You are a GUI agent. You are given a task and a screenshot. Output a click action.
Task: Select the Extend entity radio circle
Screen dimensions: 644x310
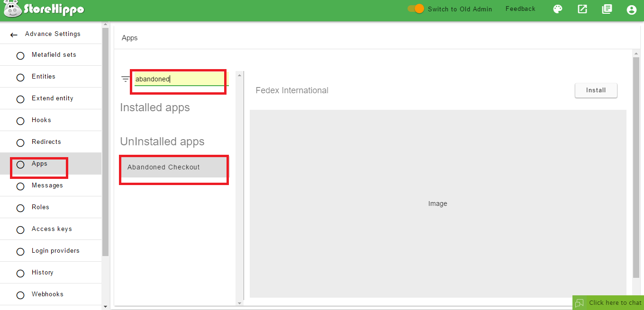coord(20,99)
